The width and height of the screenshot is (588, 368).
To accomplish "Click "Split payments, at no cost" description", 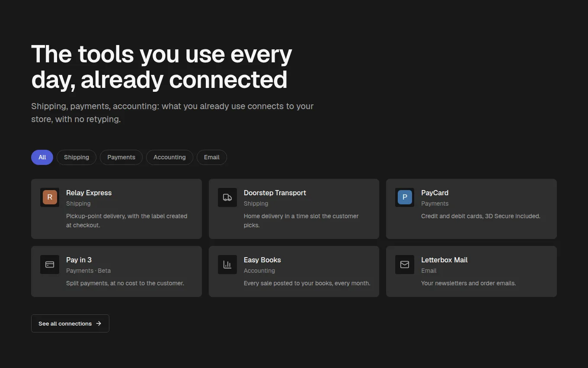I will 125,283.
